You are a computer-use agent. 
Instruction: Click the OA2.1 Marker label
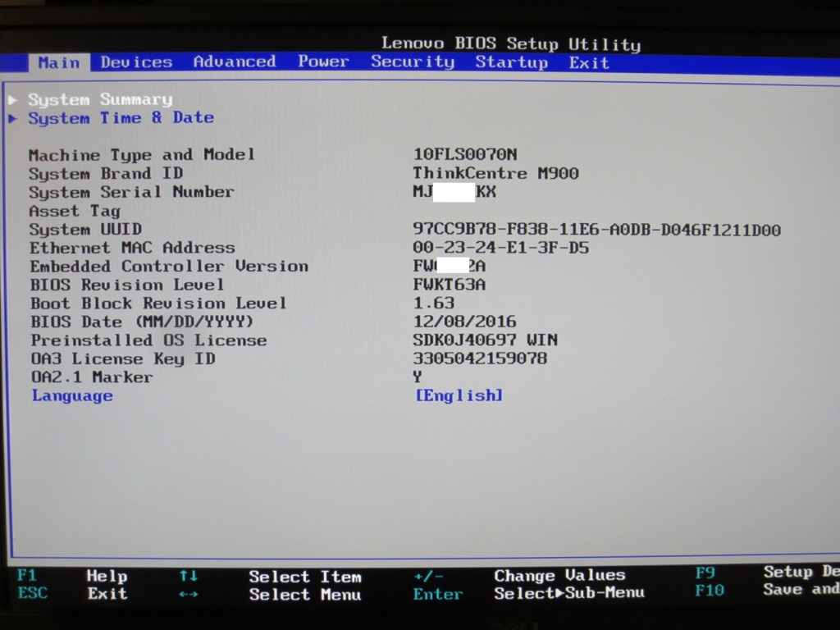click(x=92, y=377)
